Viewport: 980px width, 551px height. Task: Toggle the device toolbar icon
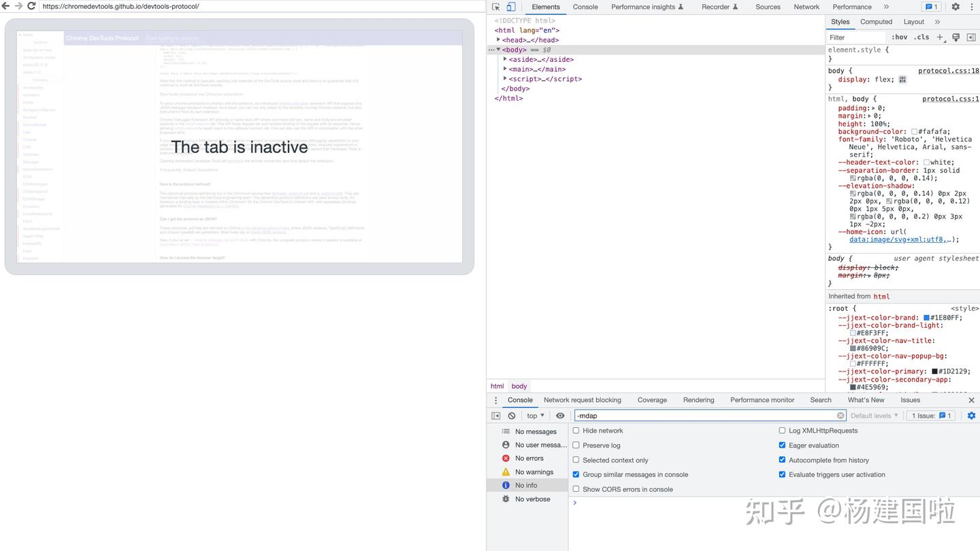(x=511, y=7)
